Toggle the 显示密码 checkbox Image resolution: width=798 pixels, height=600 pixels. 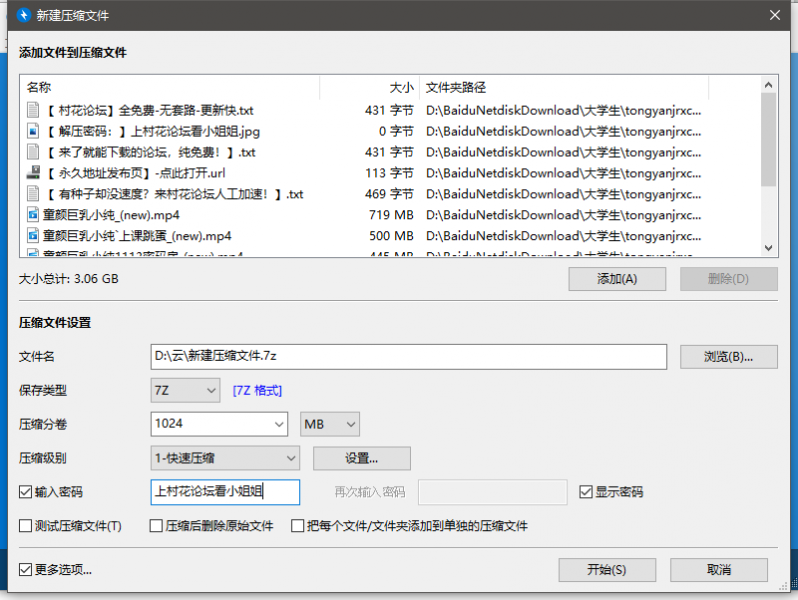point(587,492)
